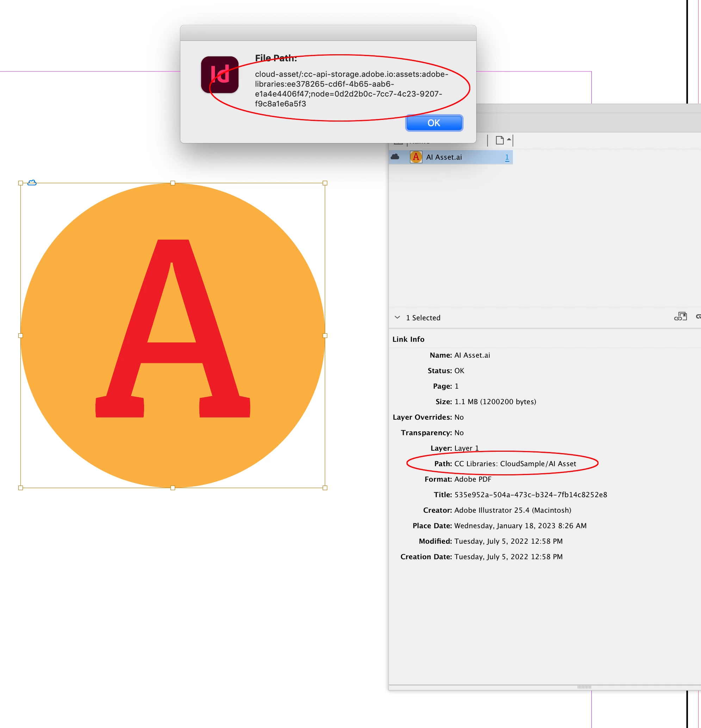This screenshot has height=728, width=701.
Task: Click the AI Asset.ai thumbnail in Links list
Action: pyautogui.click(x=416, y=157)
